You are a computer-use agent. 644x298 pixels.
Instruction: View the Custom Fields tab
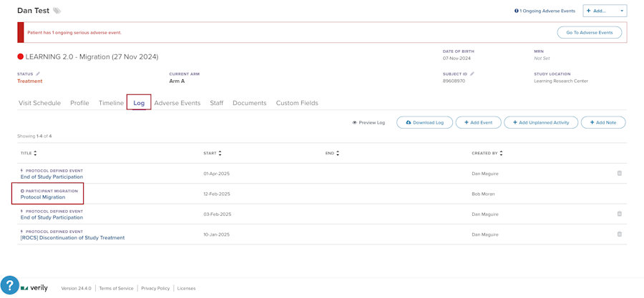297,104
